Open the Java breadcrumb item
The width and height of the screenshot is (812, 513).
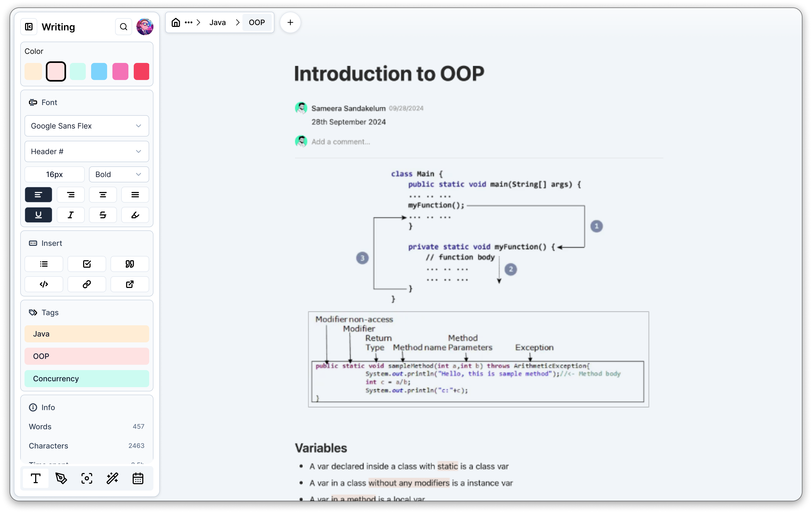(217, 23)
